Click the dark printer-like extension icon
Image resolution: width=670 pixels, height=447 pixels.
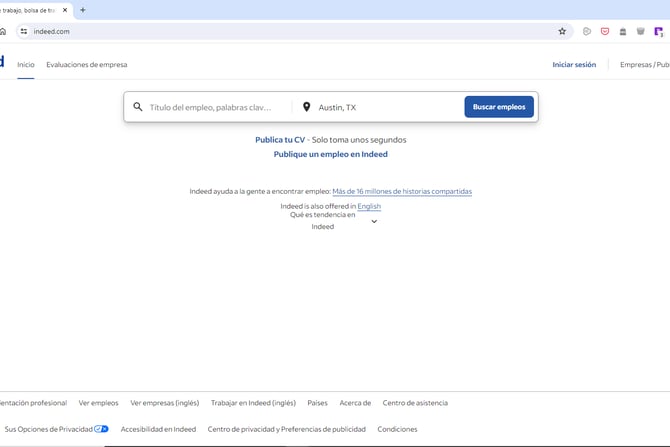pyautogui.click(x=623, y=31)
